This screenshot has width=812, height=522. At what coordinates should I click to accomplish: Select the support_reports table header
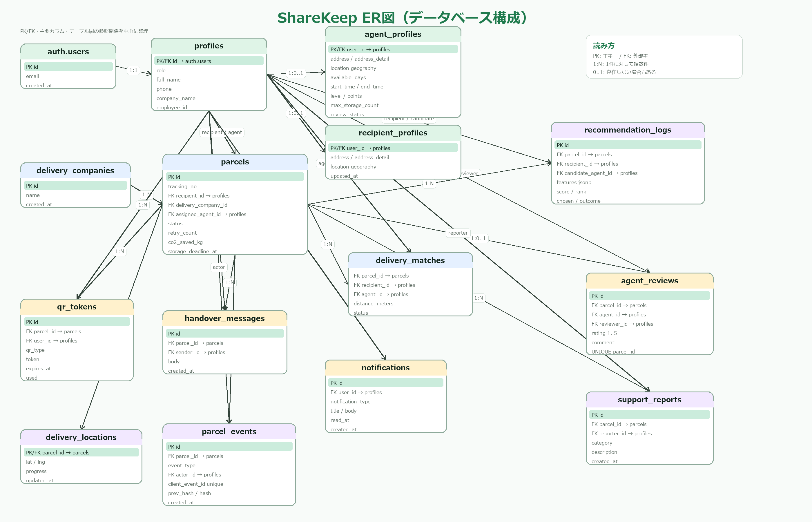[x=649, y=400]
